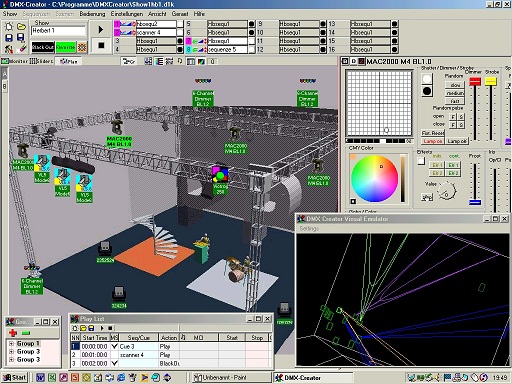The width and height of the screenshot is (512, 384).
Task: Click the black shutter closed button
Action: coord(427,91)
